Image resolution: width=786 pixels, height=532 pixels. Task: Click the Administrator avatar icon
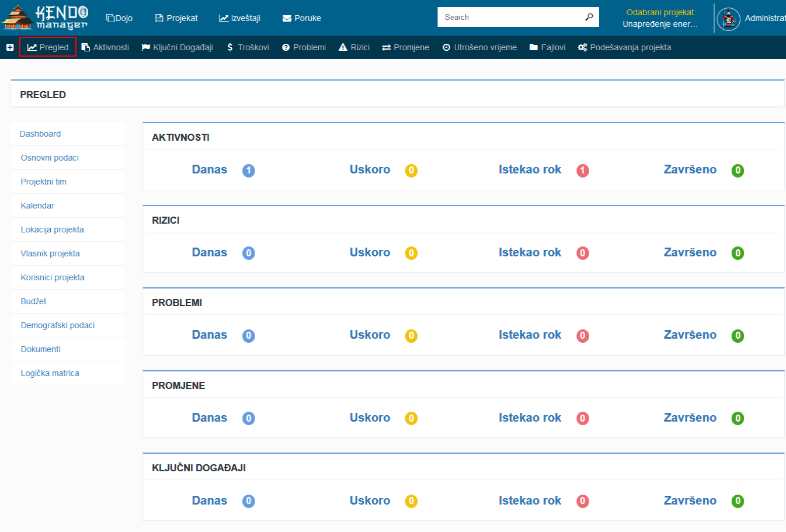pyautogui.click(x=728, y=19)
